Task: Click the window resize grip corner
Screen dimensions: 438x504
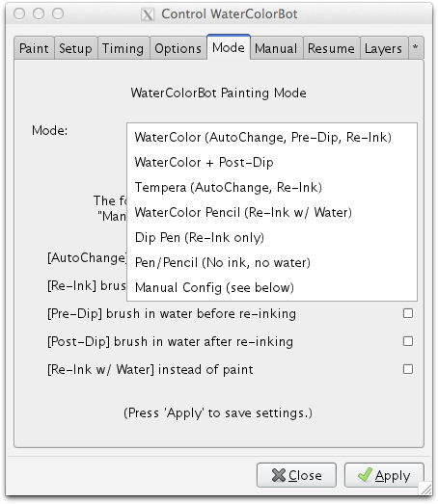Action: coord(426,490)
